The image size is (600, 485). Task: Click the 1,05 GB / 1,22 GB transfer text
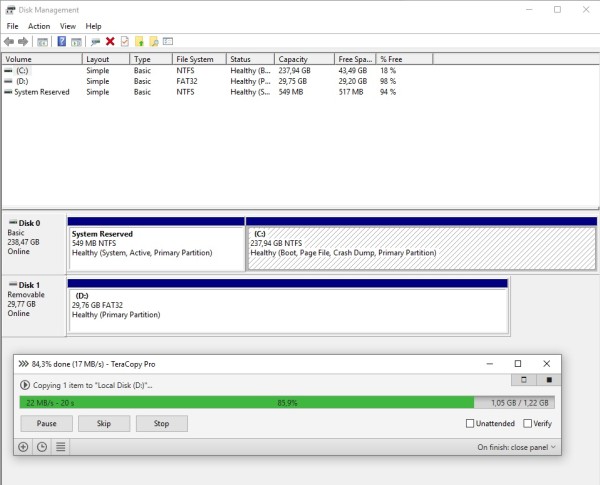point(520,403)
